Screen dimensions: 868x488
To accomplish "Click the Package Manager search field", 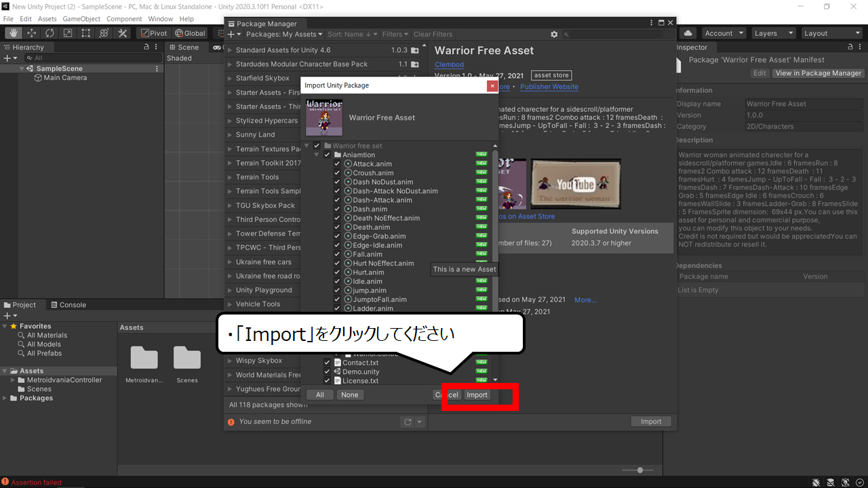I will [x=617, y=35].
